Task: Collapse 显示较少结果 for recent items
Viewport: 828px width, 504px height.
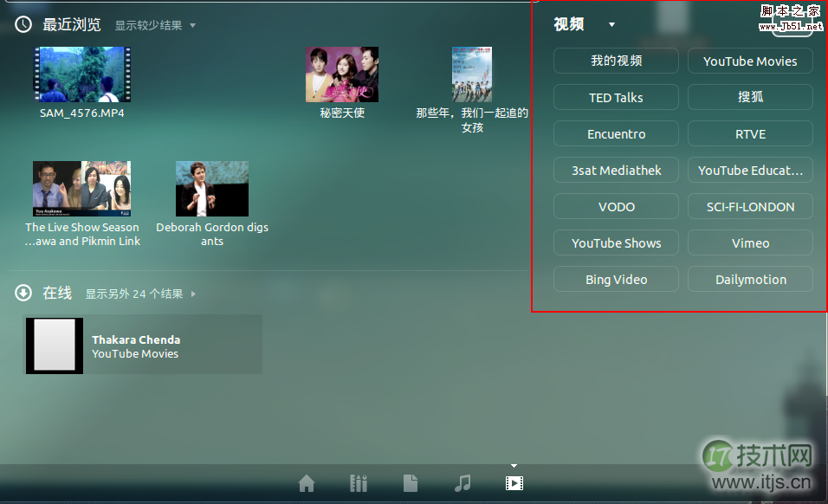Action: point(155,25)
